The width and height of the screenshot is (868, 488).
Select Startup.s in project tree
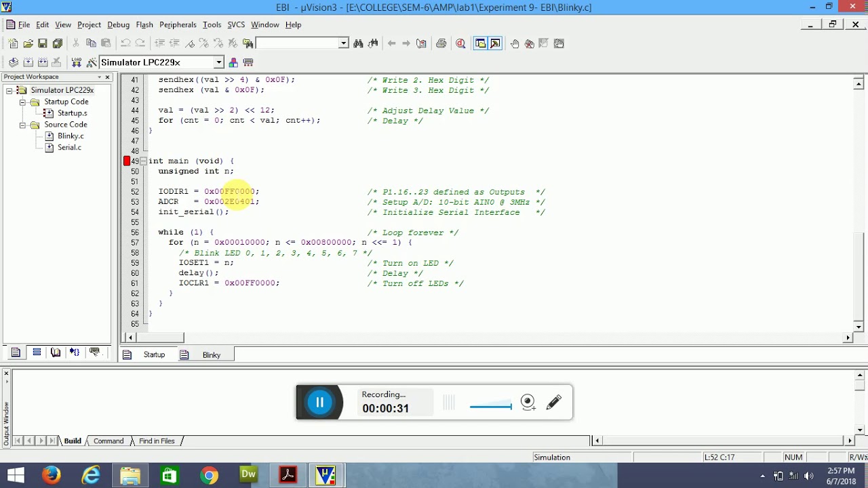(72, 113)
